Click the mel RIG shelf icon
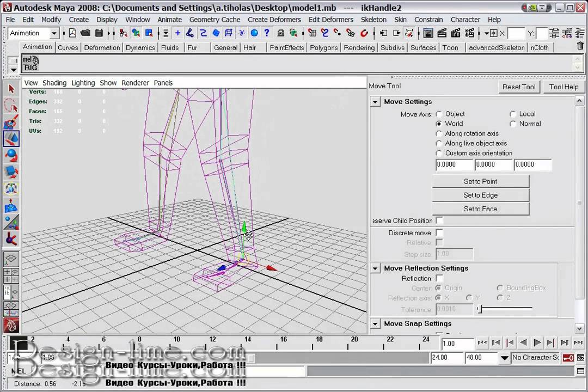 pos(30,64)
